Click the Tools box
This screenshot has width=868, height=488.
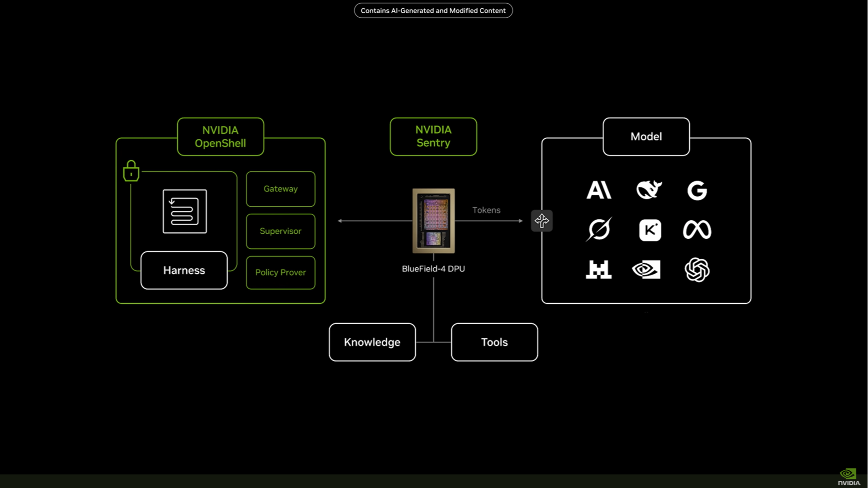click(494, 342)
